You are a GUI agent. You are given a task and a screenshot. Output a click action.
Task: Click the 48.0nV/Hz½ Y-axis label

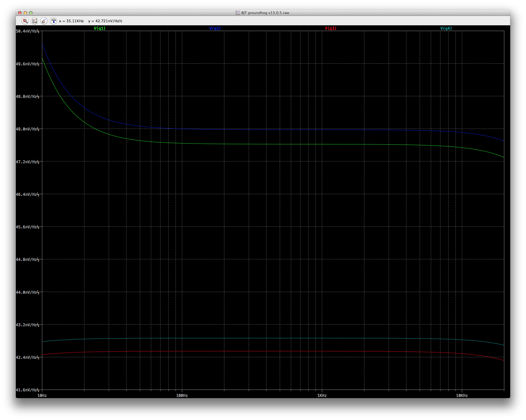28,129
